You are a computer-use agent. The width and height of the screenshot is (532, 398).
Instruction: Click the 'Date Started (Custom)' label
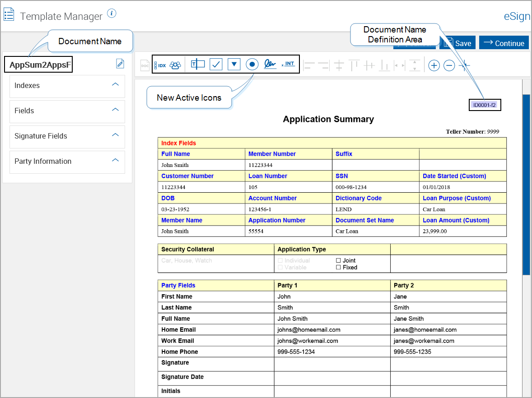pos(454,176)
